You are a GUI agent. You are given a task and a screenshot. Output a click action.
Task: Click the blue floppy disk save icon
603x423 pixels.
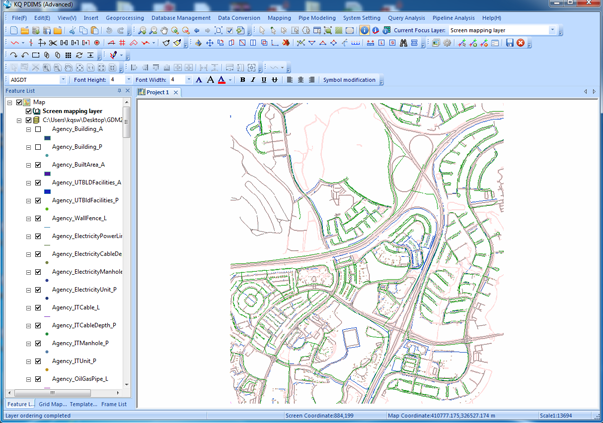point(509,43)
